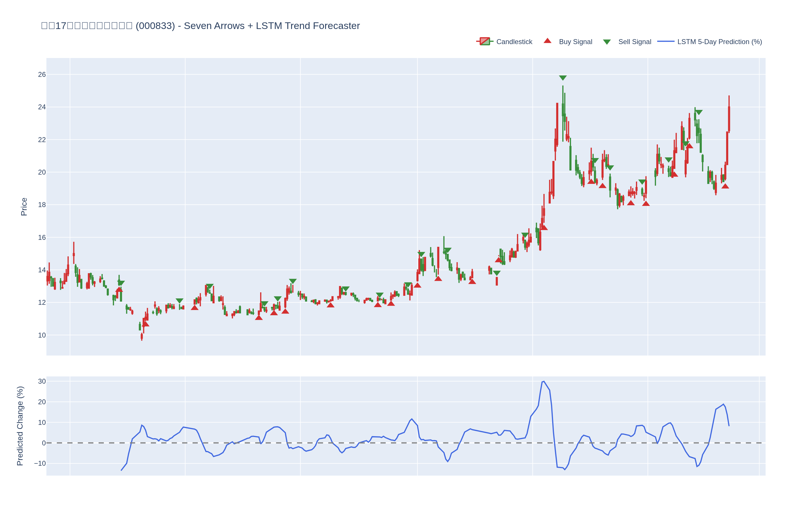
Task: Click the Price y-axis title
Action: pos(24,207)
